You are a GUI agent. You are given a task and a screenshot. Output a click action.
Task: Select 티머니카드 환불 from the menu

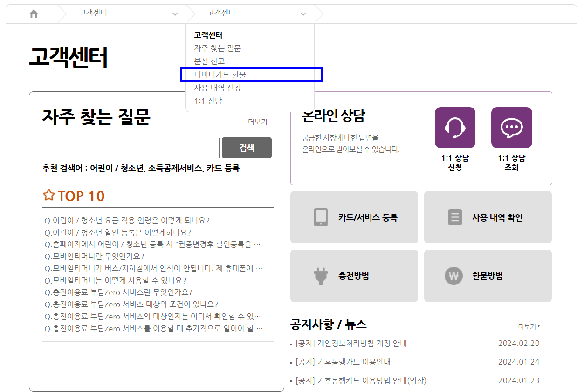pyautogui.click(x=220, y=74)
